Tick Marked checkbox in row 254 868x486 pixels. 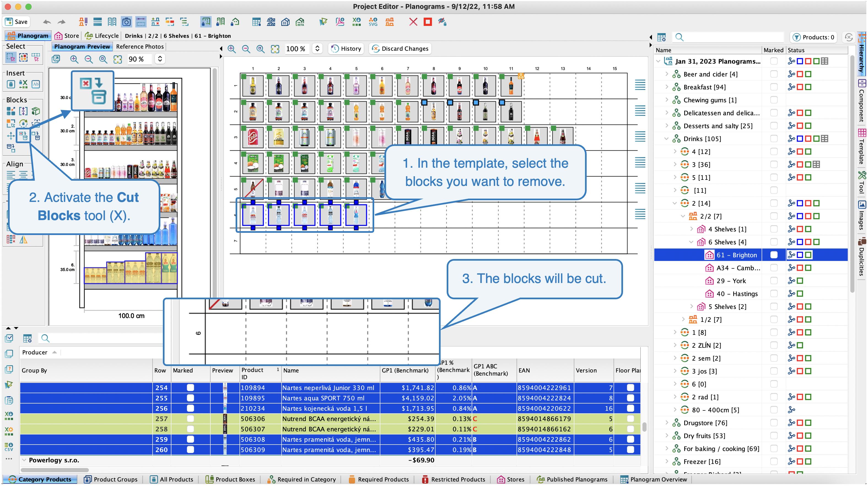(190, 388)
